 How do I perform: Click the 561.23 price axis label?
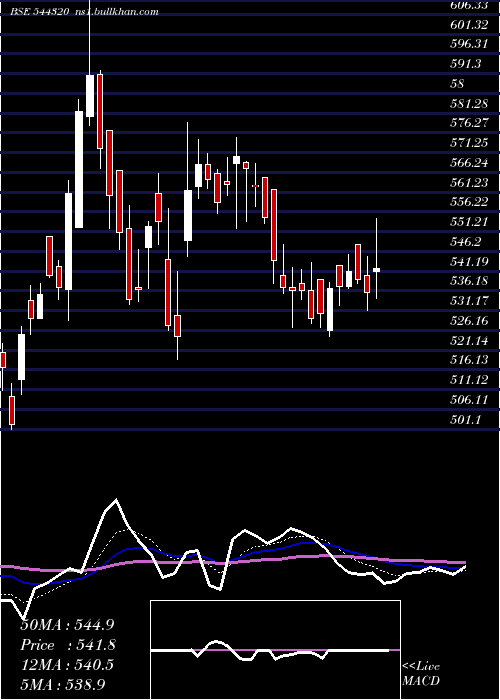click(x=469, y=182)
